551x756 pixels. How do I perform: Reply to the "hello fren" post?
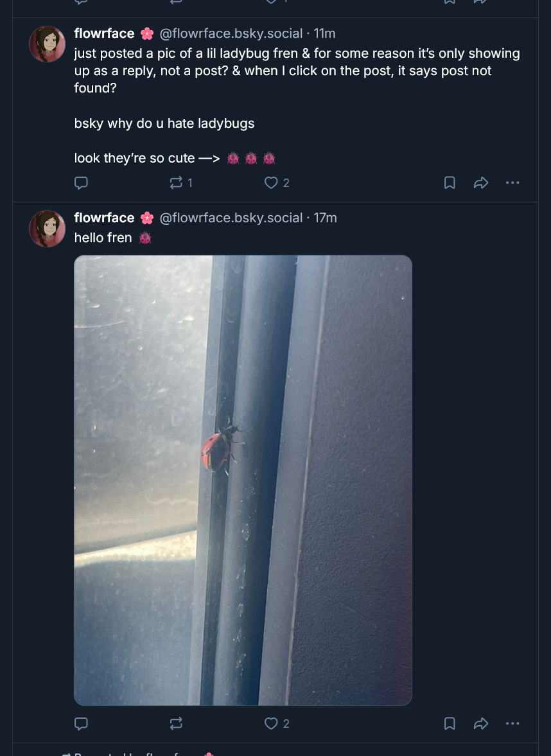coord(81,724)
